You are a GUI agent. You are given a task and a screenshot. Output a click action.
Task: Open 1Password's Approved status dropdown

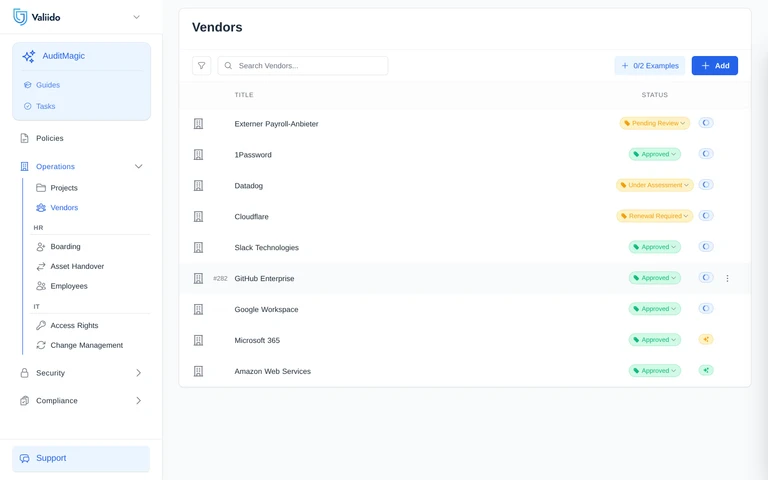point(655,154)
